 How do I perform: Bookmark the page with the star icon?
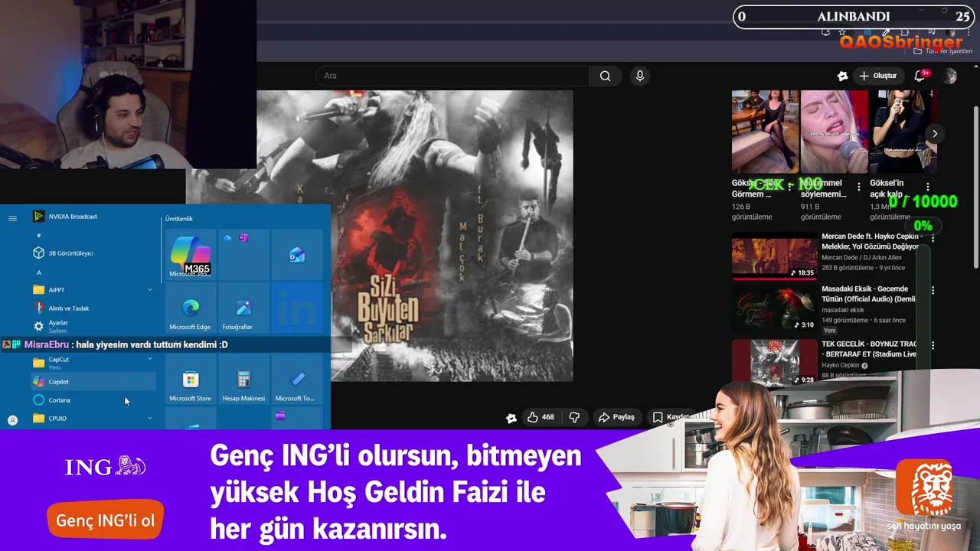843,32
